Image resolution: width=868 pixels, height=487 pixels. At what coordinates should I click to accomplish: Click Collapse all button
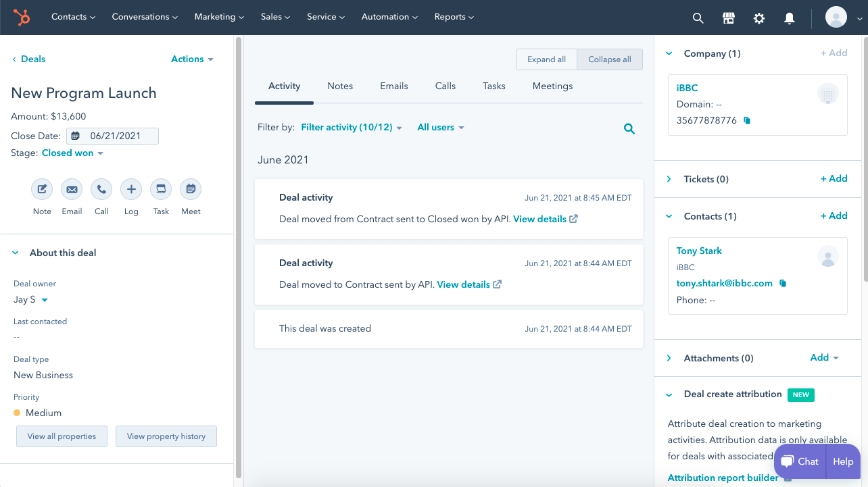[x=610, y=59]
